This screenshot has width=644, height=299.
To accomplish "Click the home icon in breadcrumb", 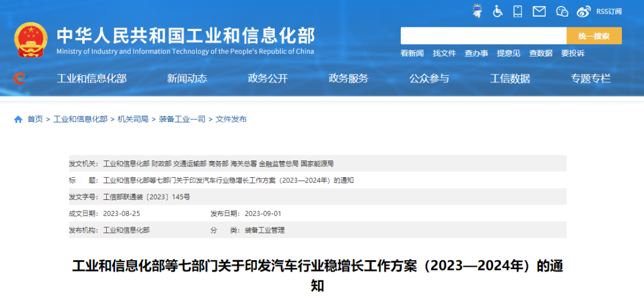I will point(18,119).
